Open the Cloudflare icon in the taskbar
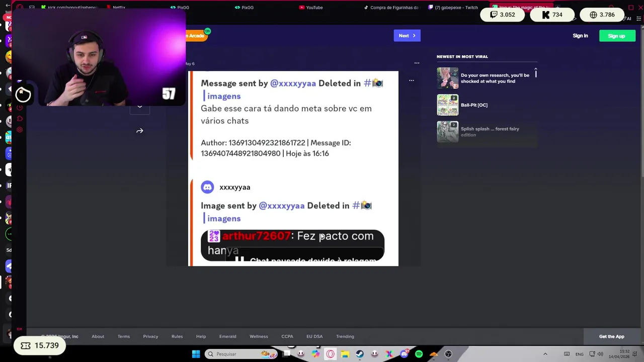The width and height of the screenshot is (644, 362). [x=434, y=354]
